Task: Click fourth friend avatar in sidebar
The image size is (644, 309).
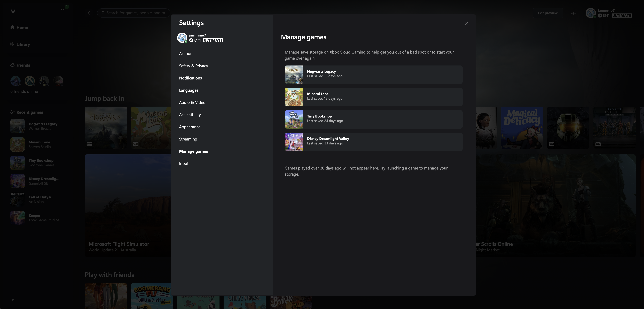Action: tap(58, 81)
